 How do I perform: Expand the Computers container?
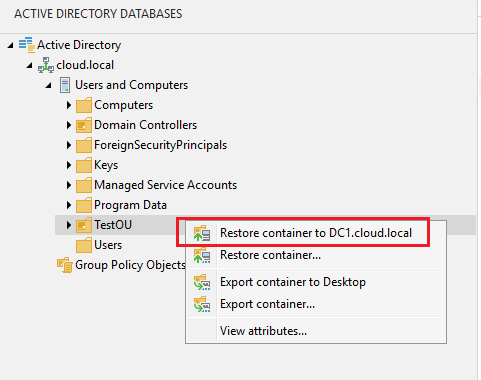pyautogui.click(x=69, y=105)
